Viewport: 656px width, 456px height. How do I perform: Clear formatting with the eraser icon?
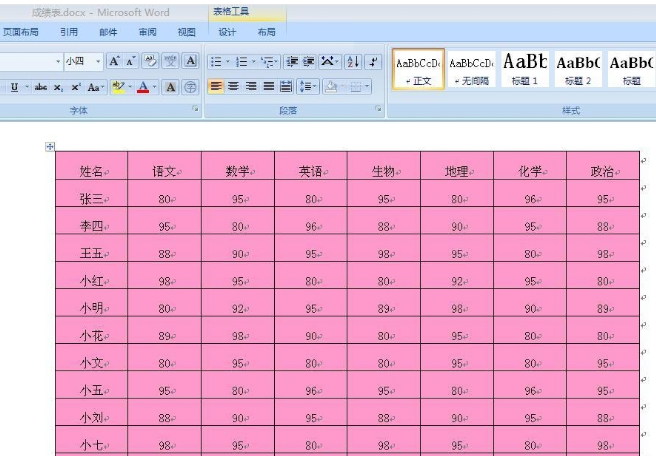click(x=150, y=61)
